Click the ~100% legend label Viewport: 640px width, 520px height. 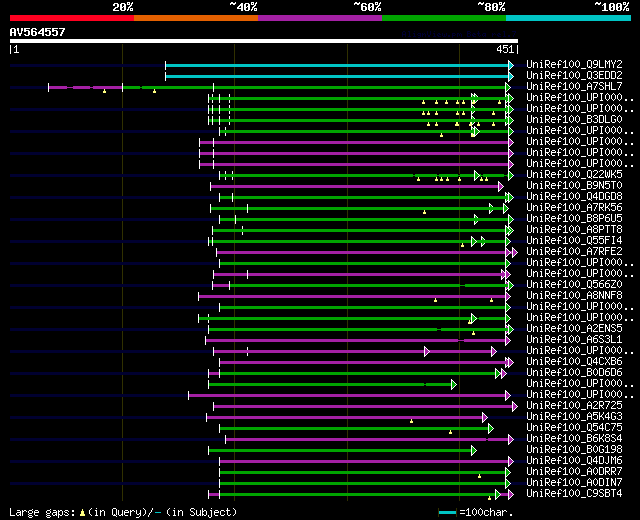tap(612, 7)
